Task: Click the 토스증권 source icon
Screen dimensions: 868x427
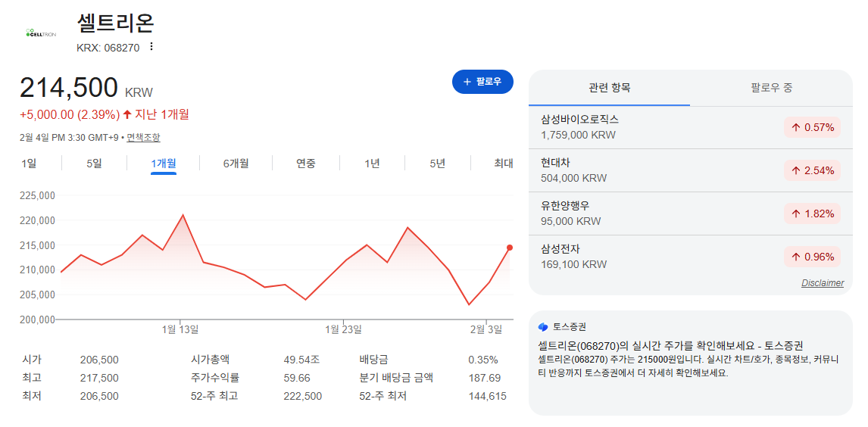Action: [542, 327]
